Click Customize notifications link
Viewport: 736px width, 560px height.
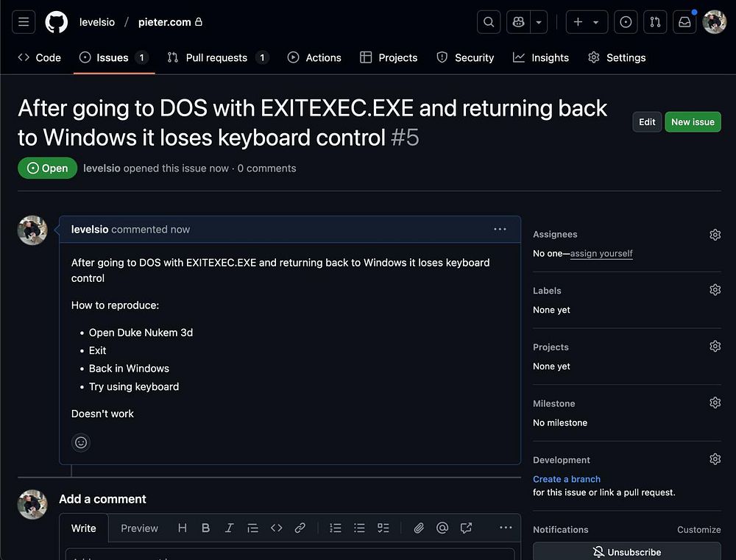click(x=699, y=530)
